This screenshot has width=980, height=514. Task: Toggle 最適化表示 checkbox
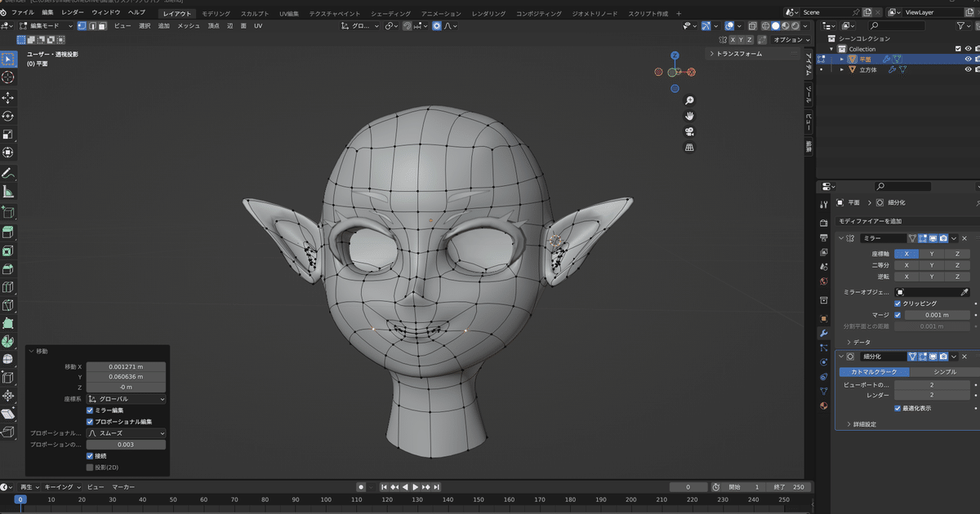(x=898, y=408)
